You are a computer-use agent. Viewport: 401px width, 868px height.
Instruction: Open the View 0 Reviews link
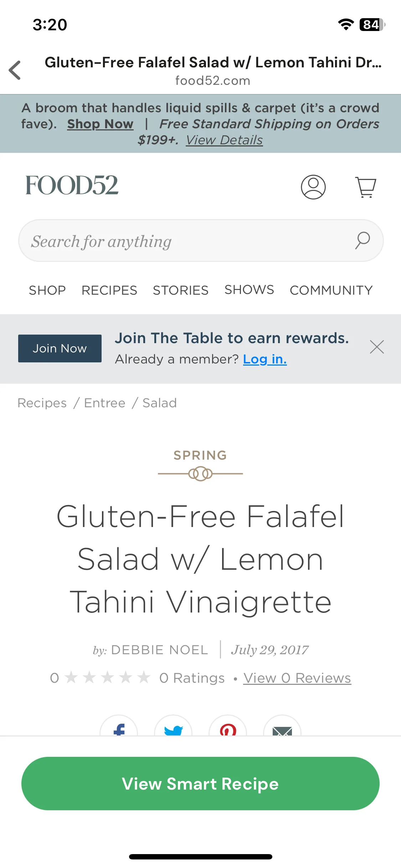[297, 678]
